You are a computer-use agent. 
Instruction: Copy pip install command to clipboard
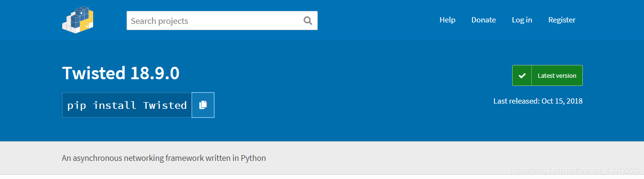(x=203, y=105)
